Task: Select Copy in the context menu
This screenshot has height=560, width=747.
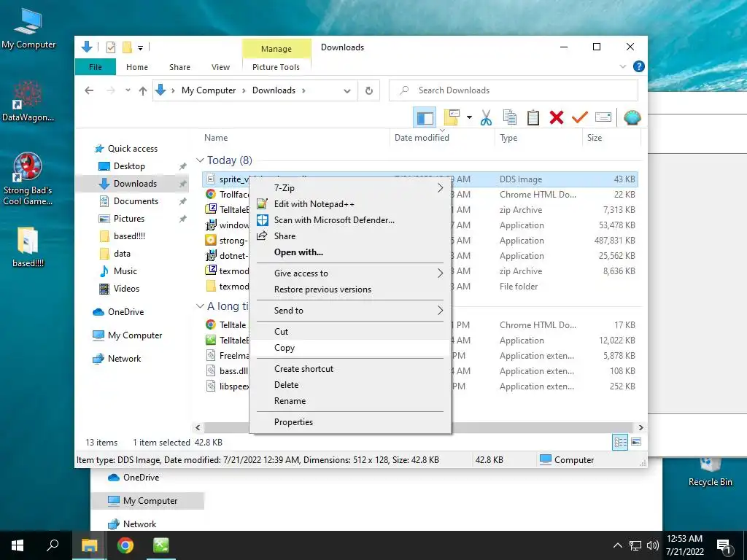Action: coord(351,348)
